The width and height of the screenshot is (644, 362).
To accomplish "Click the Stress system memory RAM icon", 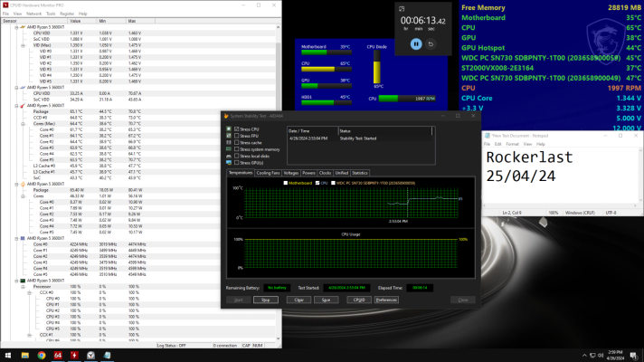I will pos(229,149).
